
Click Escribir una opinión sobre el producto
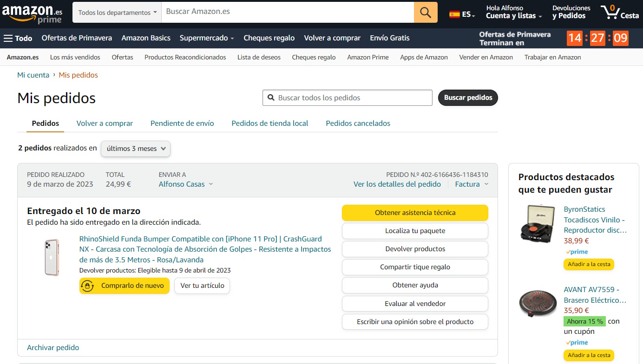[x=415, y=322]
